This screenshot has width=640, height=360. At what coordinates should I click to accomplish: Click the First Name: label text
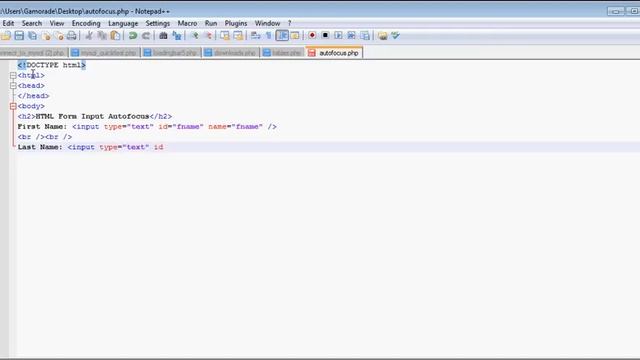[x=42, y=127]
